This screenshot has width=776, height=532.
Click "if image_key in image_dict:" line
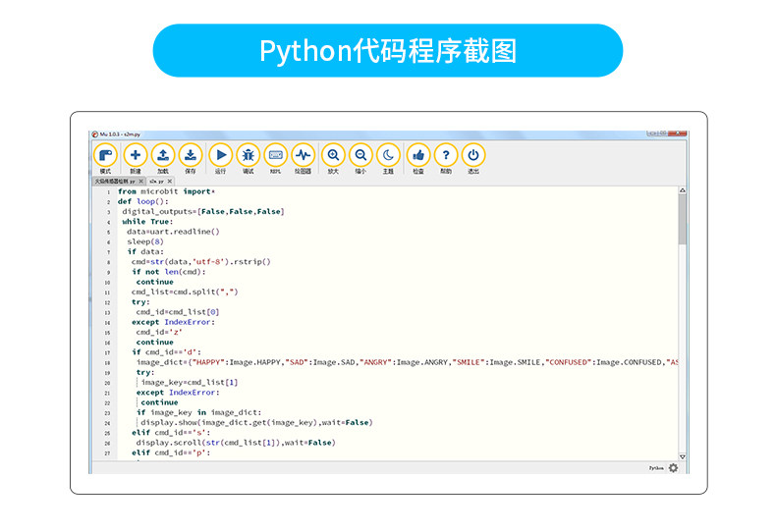click(x=198, y=412)
